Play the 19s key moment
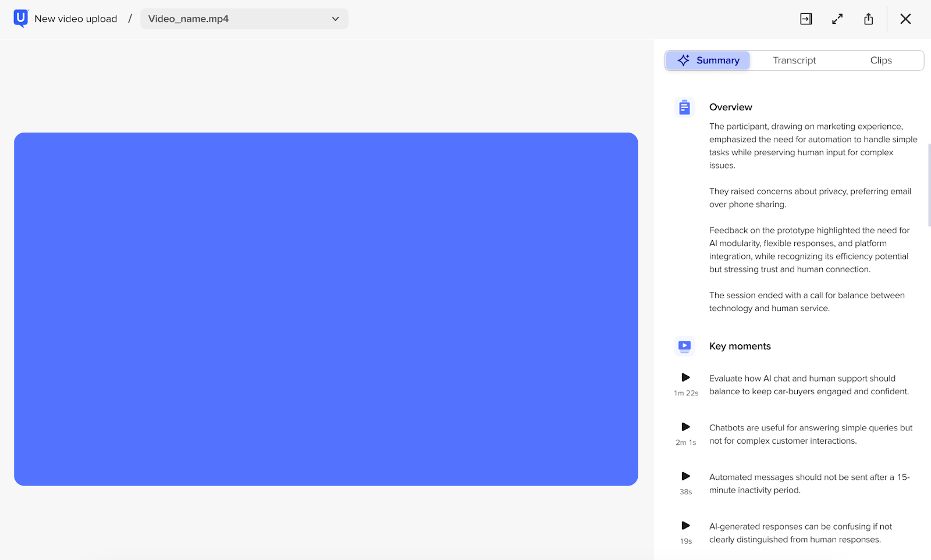Image resolution: width=931 pixels, height=560 pixels. pos(685,526)
